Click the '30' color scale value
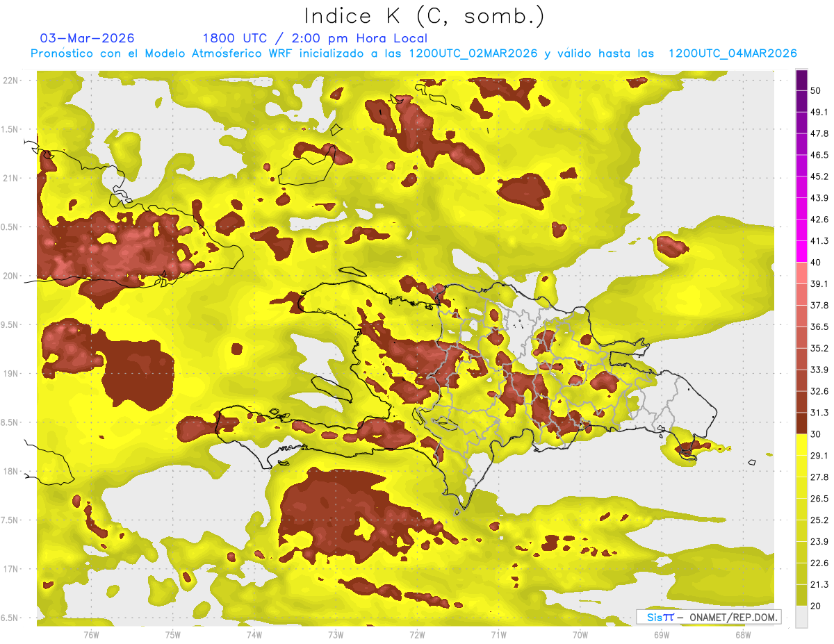This screenshot has width=834, height=644. tap(816, 434)
